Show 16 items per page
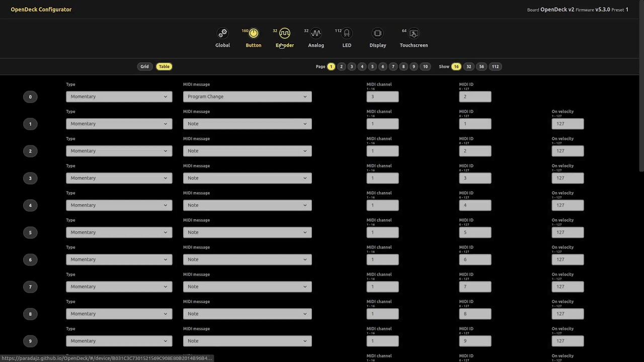Viewport: 644px width, 362px height. pyautogui.click(x=456, y=66)
